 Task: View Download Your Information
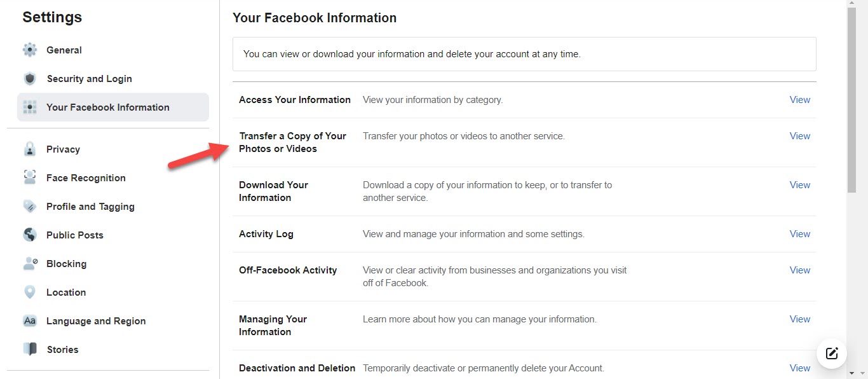pos(799,185)
